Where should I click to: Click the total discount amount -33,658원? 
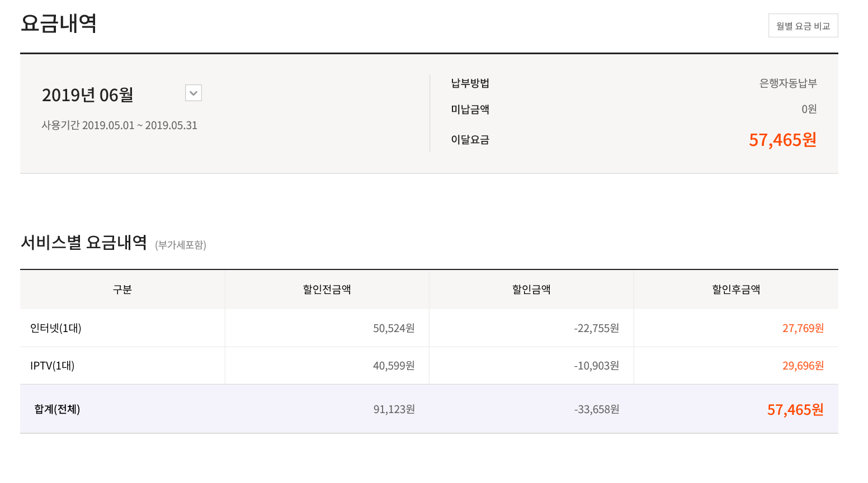(x=596, y=409)
